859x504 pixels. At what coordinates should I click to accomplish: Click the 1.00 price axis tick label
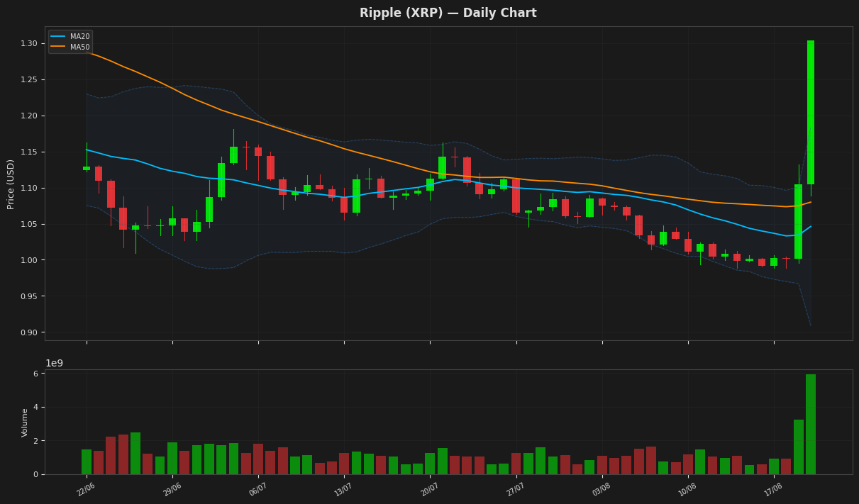[29, 261]
